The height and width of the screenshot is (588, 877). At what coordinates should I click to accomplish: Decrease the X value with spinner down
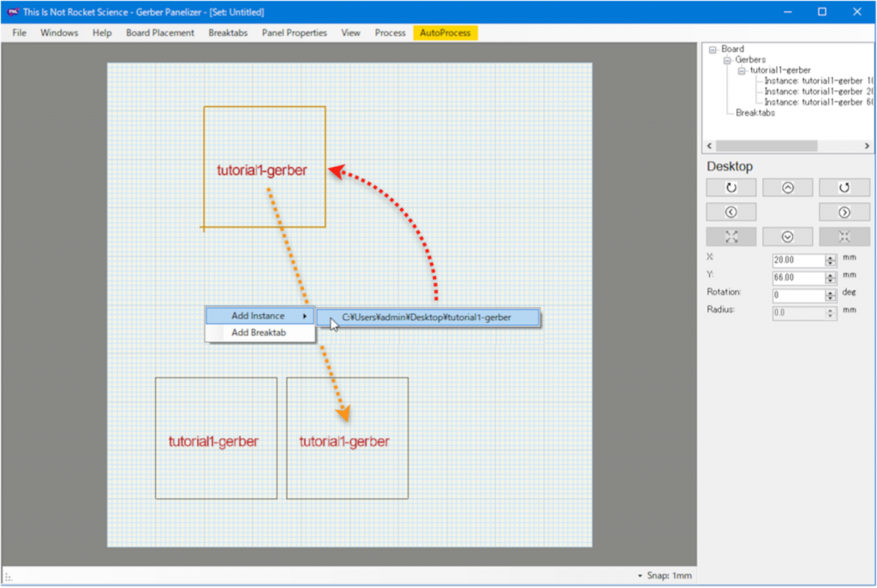pos(831,264)
